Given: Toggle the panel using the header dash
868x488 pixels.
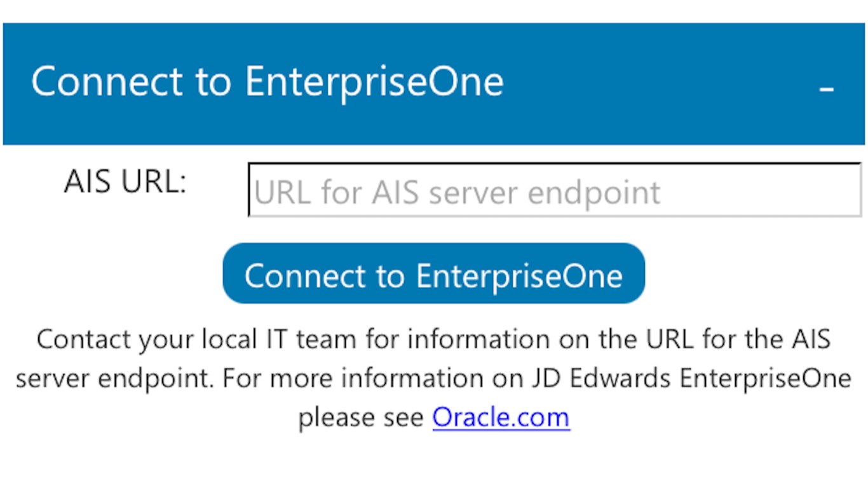Looking at the screenshot, I should 826,90.
